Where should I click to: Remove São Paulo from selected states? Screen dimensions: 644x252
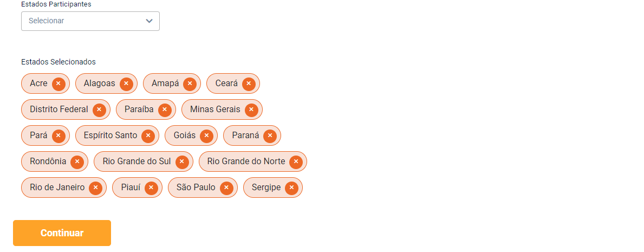(226, 188)
